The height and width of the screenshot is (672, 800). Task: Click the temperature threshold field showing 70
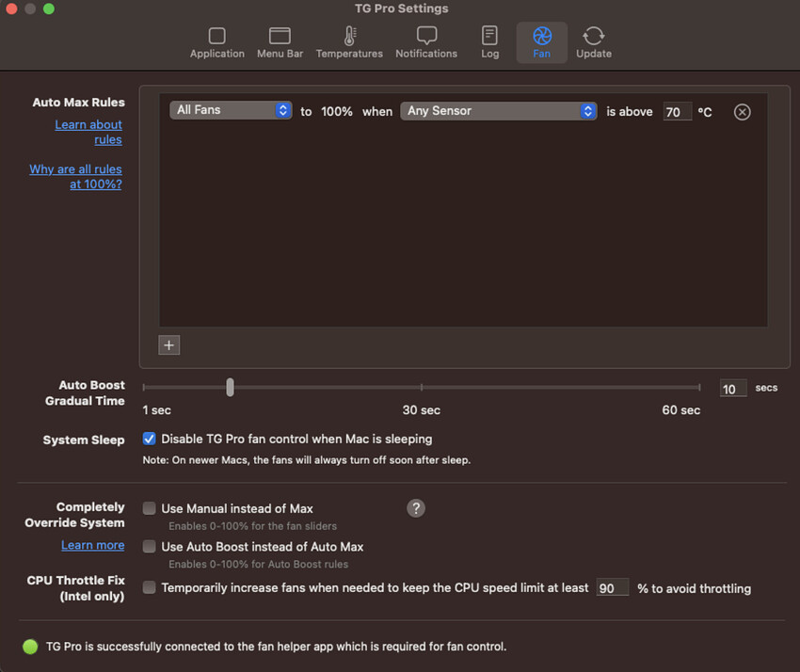677,112
